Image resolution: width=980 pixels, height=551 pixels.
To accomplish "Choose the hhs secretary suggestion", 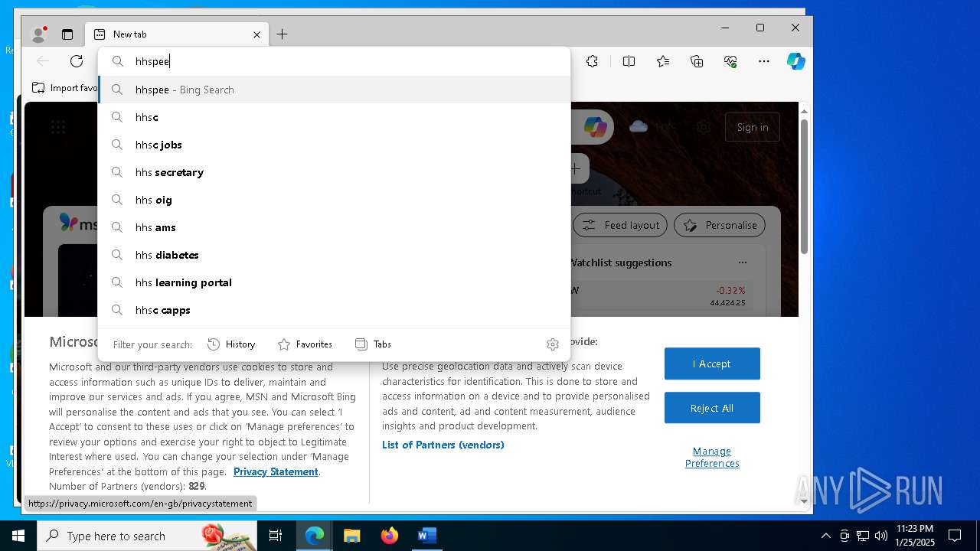I will tap(335, 172).
